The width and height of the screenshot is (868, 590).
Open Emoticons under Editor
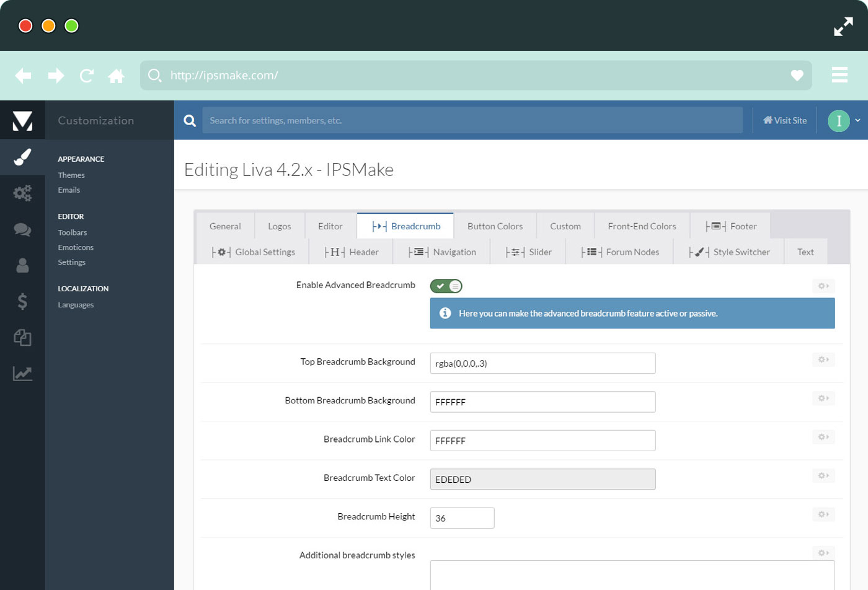76,247
